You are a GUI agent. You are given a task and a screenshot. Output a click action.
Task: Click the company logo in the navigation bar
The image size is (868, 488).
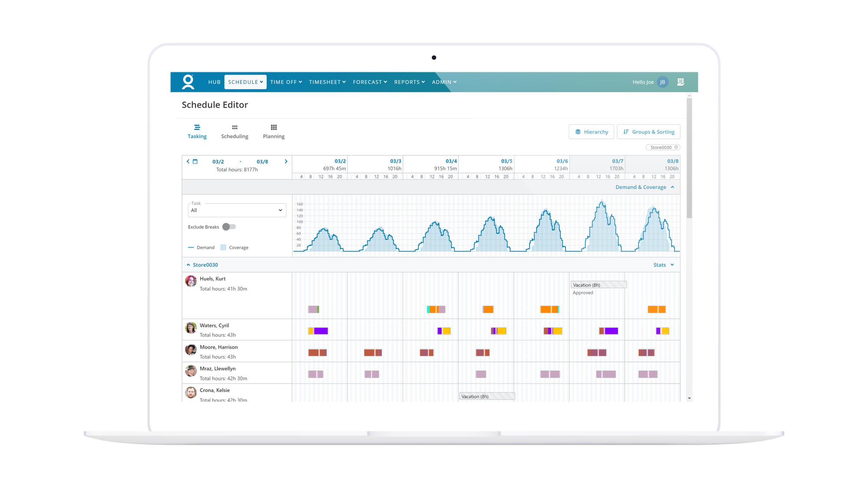[188, 82]
